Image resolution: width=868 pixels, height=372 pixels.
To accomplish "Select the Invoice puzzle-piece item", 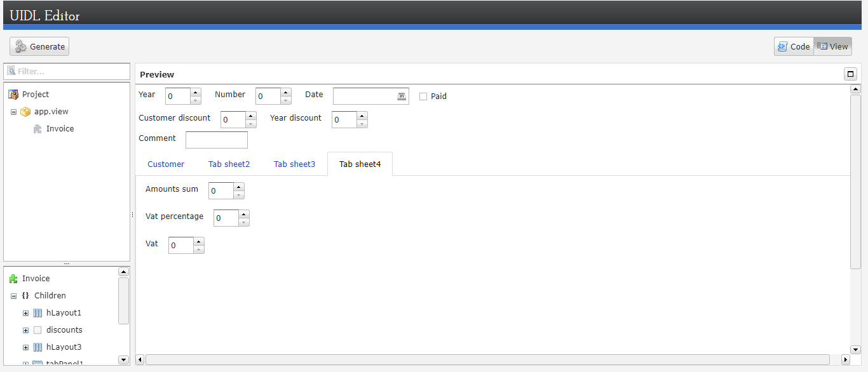I will point(37,129).
